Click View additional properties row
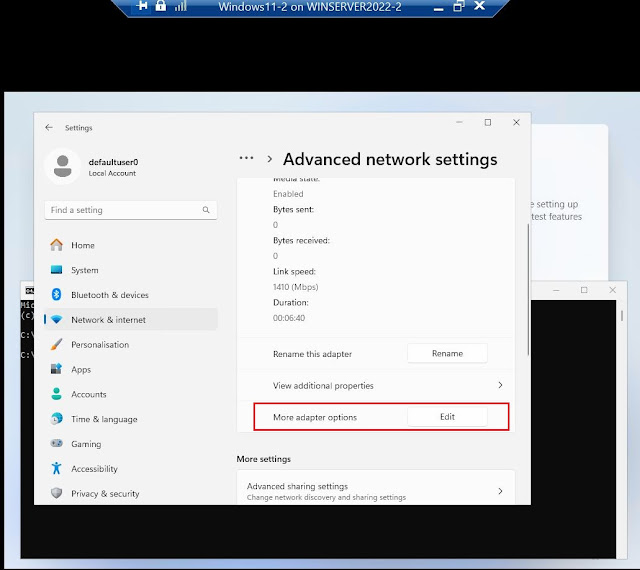Viewport: 640px width, 570px height. pyautogui.click(x=376, y=385)
